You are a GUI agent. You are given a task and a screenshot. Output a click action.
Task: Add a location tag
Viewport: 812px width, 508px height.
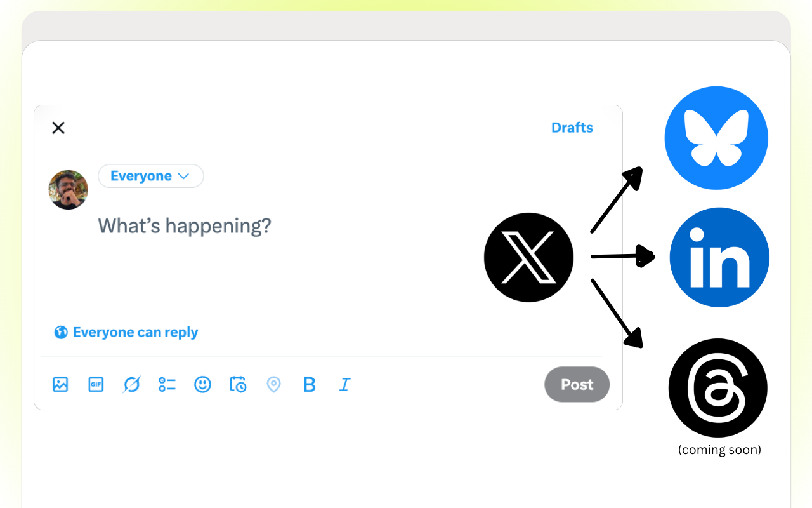pyautogui.click(x=273, y=384)
